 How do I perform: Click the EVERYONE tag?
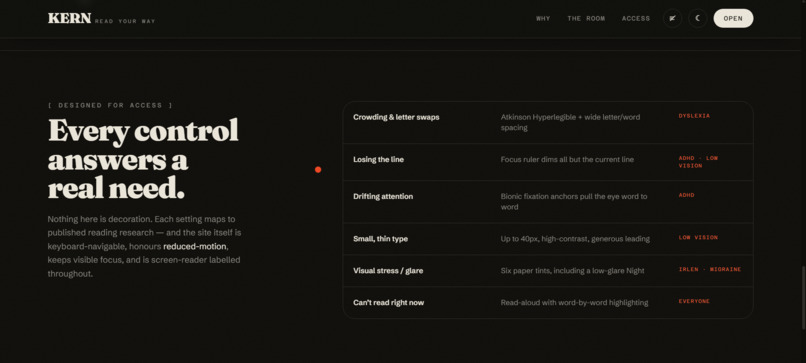pos(694,301)
